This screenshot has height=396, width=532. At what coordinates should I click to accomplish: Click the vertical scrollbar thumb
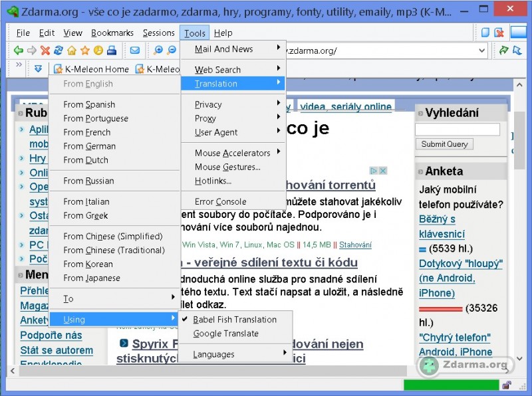click(519, 141)
